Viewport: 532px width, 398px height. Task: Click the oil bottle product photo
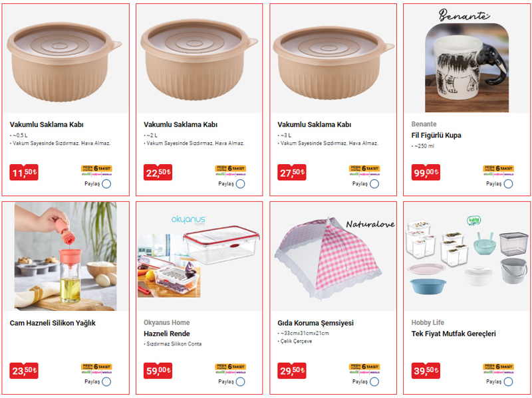[65, 256]
